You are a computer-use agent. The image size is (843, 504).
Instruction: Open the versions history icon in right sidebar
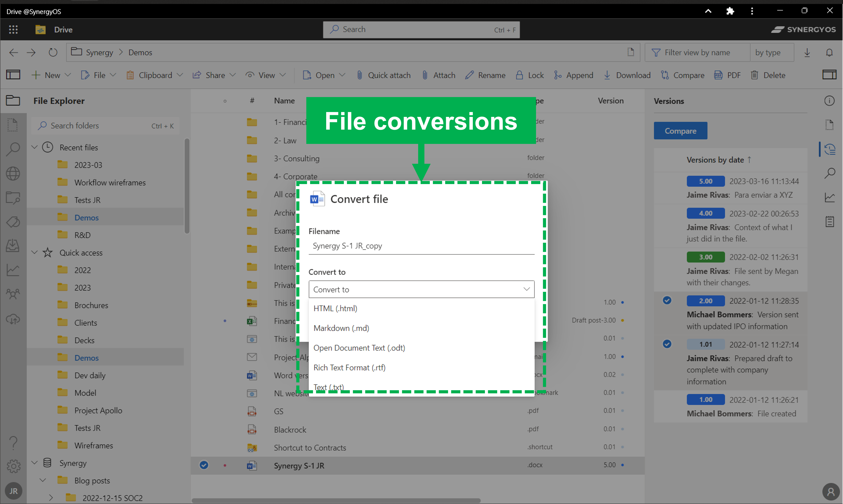[829, 149]
